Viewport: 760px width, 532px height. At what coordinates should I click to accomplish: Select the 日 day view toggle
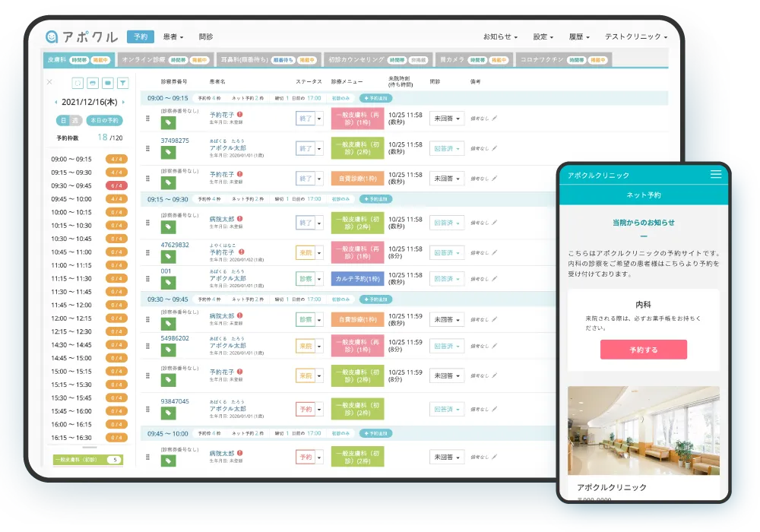click(x=64, y=120)
